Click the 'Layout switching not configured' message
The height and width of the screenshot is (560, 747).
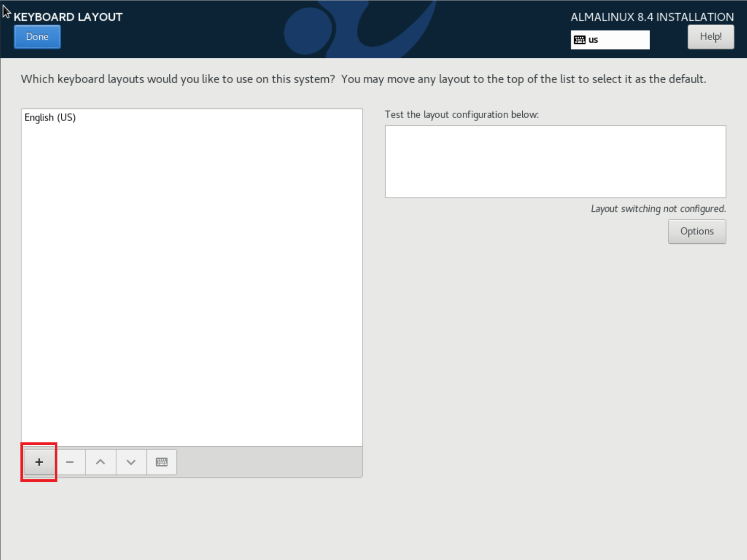[x=658, y=209]
